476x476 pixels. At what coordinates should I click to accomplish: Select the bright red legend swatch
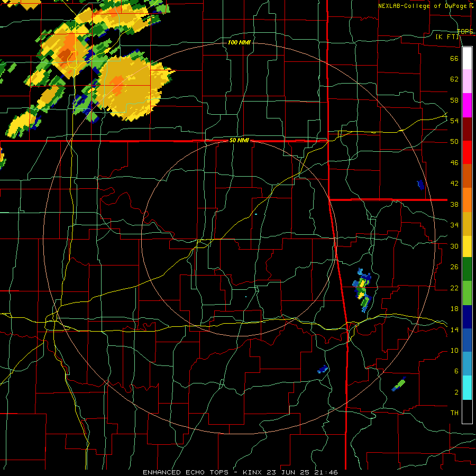(467, 152)
